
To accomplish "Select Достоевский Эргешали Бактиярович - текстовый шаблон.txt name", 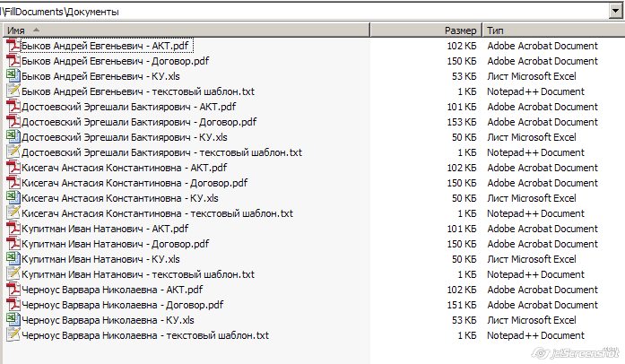I will click(x=161, y=152).
